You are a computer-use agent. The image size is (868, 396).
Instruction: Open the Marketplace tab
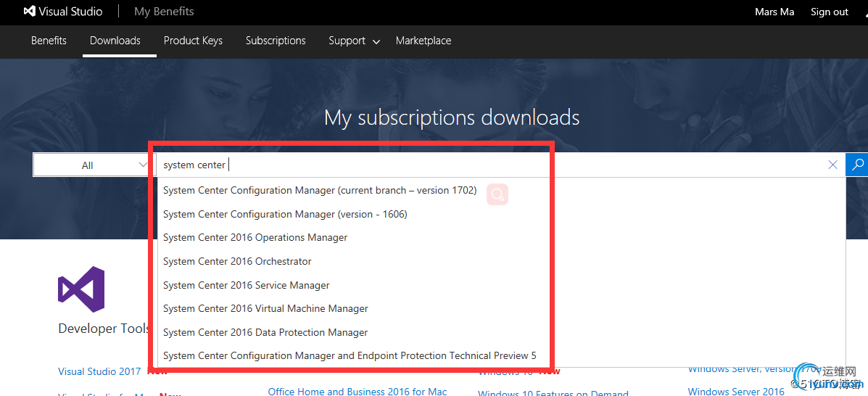pos(423,41)
